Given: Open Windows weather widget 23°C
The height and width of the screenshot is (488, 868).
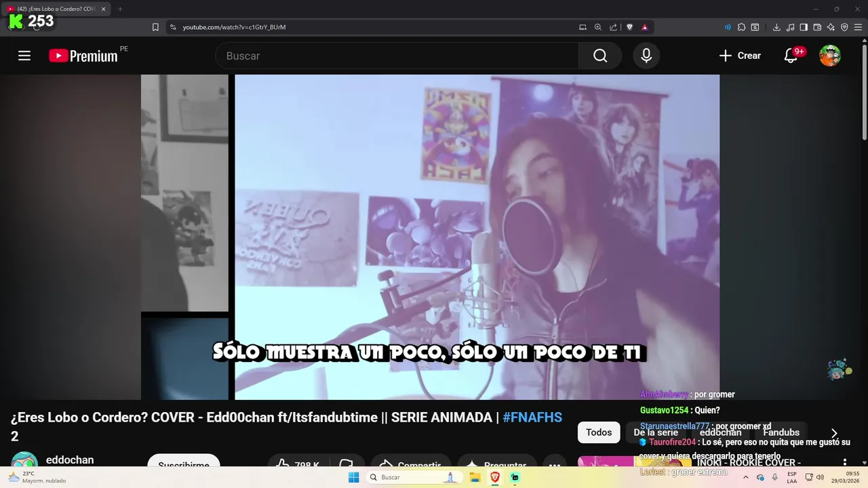Looking at the screenshot, I should click(x=37, y=477).
